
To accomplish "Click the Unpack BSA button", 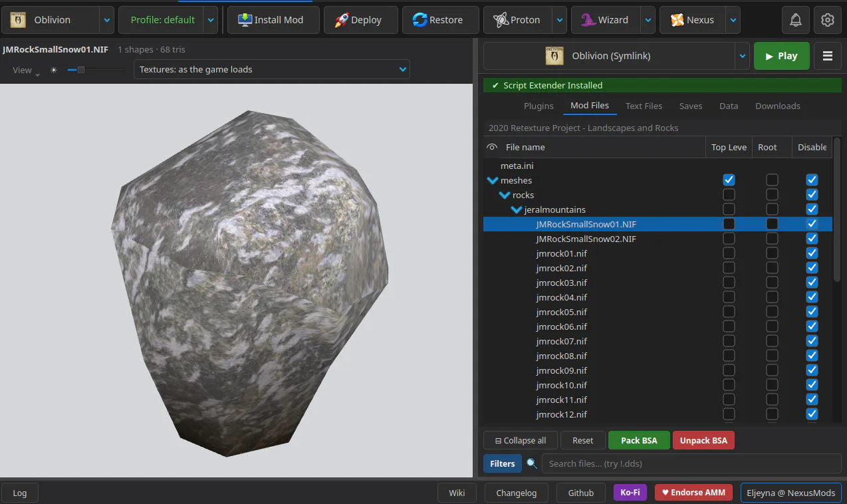I will click(x=703, y=440).
